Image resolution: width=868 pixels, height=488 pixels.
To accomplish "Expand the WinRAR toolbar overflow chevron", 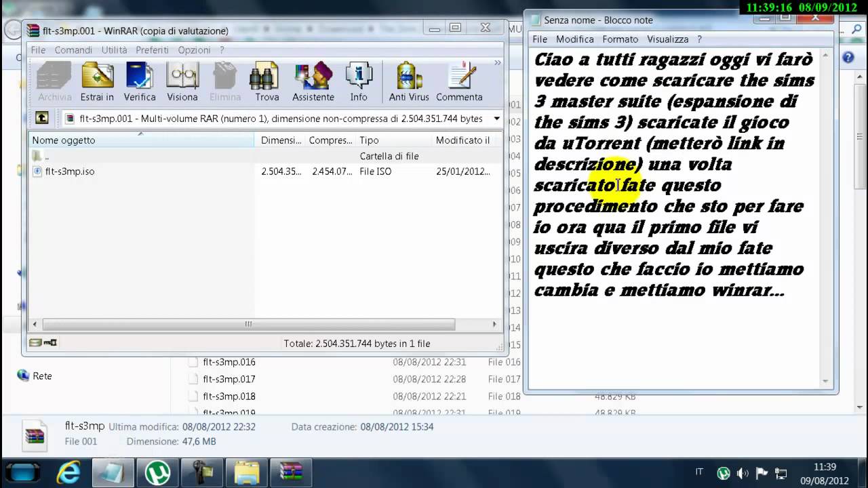I will pos(497,62).
